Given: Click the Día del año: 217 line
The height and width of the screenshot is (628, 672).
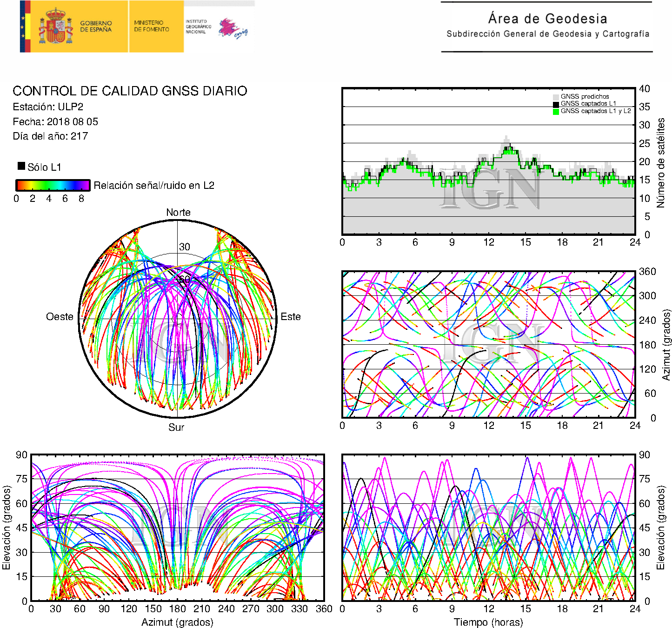Looking at the screenshot, I should (x=50, y=136).
